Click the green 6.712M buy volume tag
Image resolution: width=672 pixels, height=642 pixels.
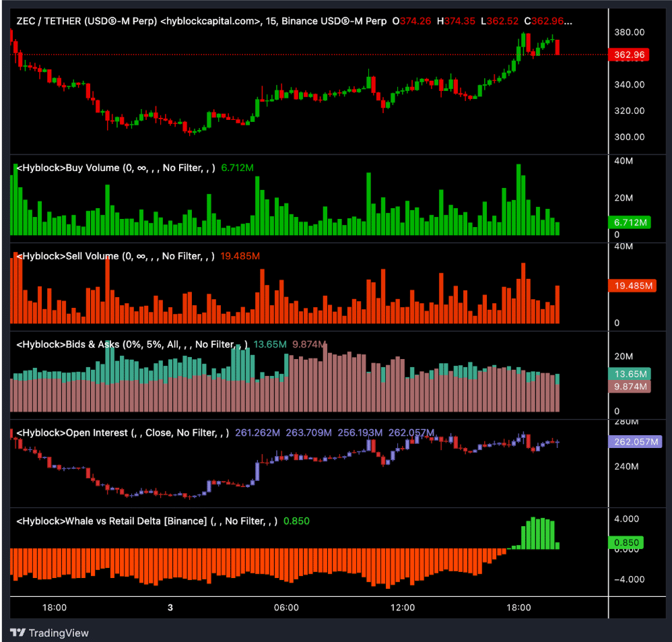[x=629, y=222]
